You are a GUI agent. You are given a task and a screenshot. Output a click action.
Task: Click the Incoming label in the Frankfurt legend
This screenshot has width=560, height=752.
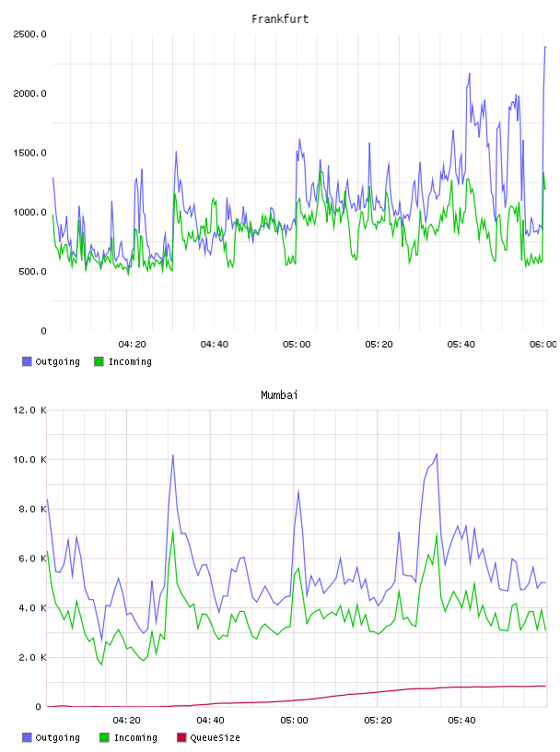(130, 361)
